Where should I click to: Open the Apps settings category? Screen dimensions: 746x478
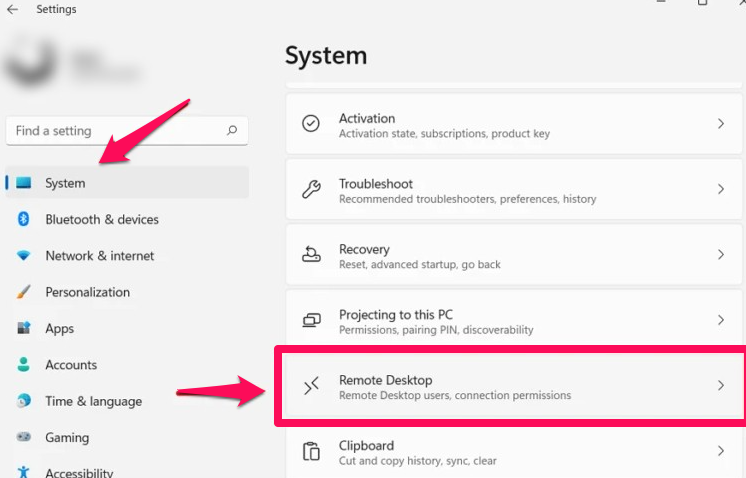[127, 328]
